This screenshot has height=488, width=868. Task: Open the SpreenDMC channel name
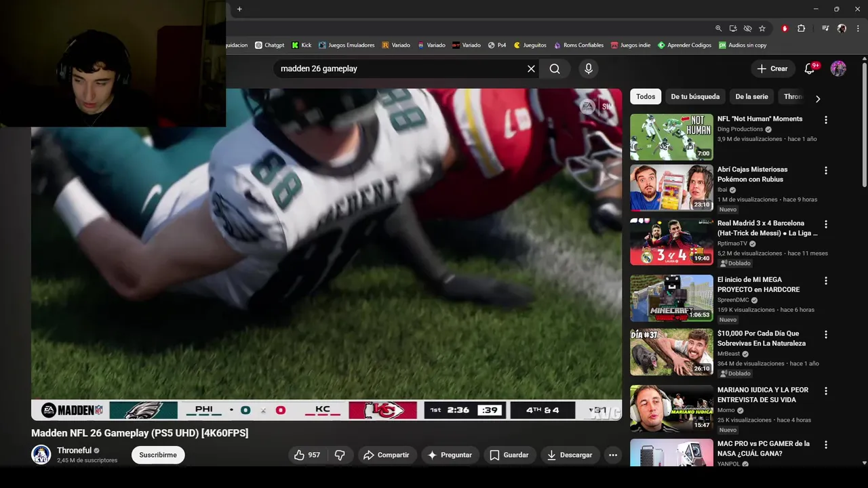[x=734, y=300]
